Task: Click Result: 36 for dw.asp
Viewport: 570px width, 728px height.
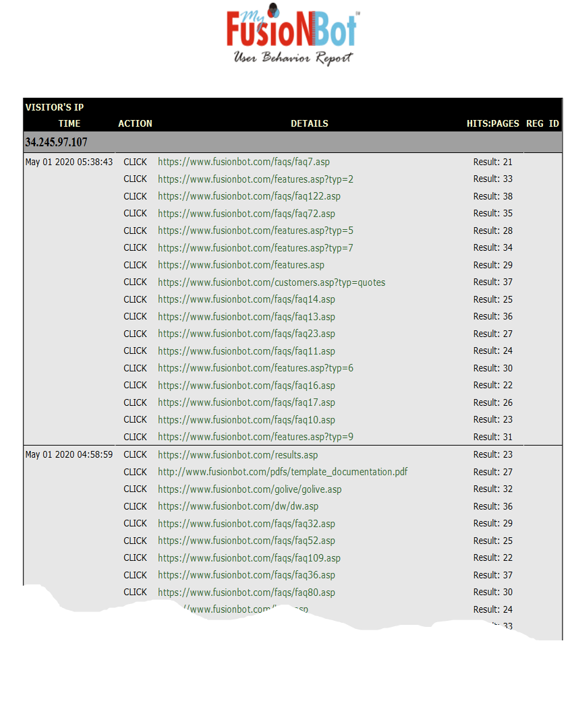Action: point(493,506)
